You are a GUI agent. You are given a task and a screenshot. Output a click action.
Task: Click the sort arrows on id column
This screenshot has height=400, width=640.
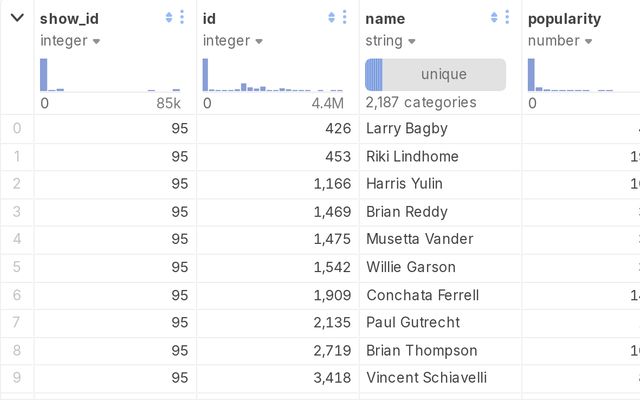click(x=332, y=18)
